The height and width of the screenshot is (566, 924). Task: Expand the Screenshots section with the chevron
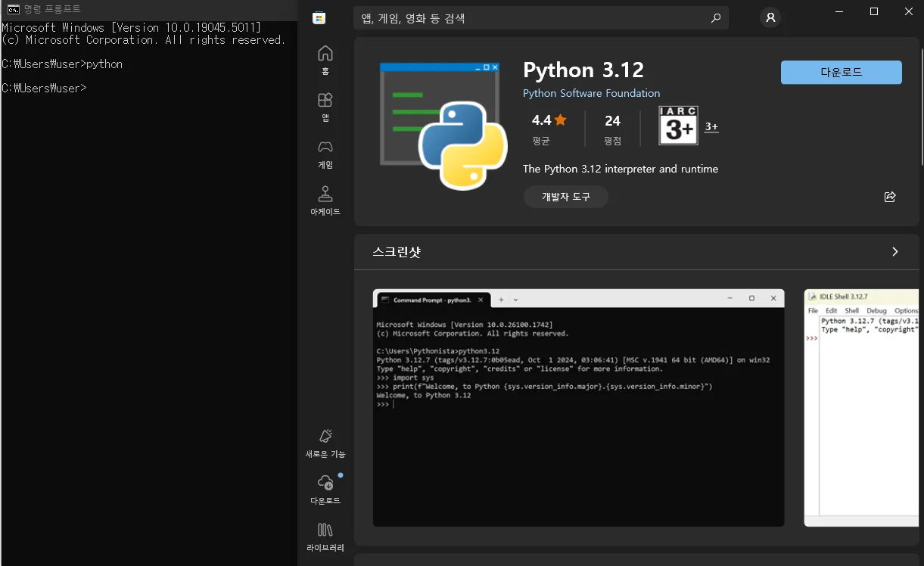click(x=895, y=251)
